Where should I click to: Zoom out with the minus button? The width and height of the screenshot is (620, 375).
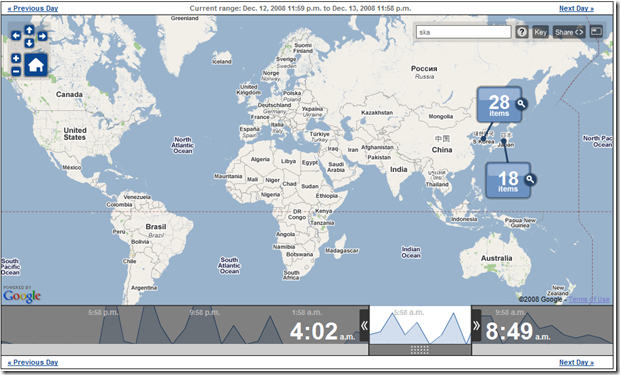[x=16, y=71]
